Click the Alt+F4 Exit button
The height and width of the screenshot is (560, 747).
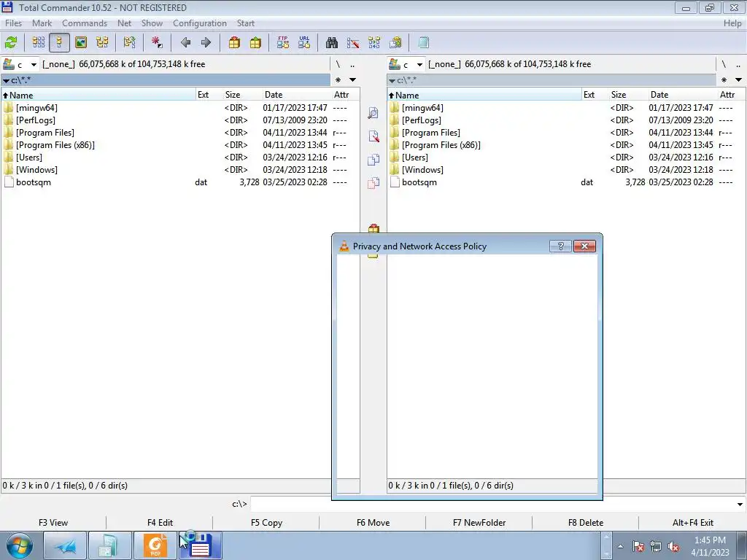[693, 522]
